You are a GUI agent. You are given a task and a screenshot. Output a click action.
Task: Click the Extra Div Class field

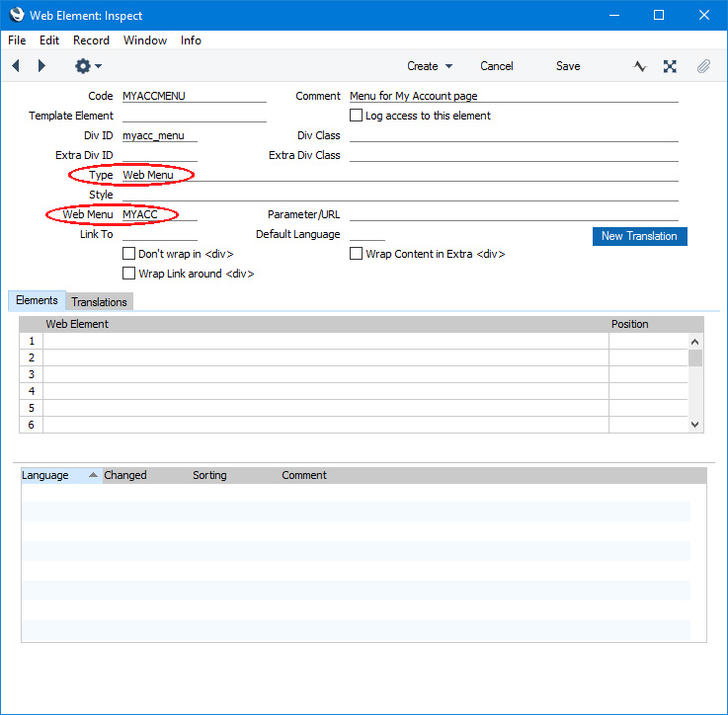(514, 155)
